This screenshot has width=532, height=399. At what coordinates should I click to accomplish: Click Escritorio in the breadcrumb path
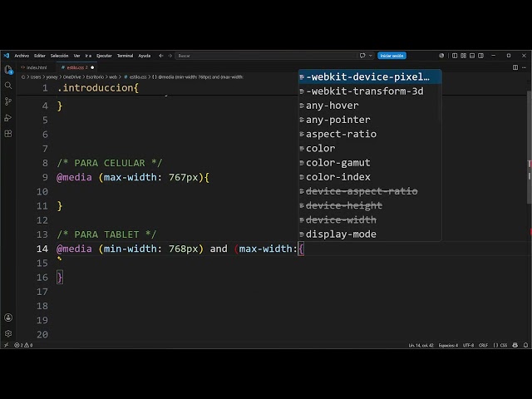(x=95, y=77)
